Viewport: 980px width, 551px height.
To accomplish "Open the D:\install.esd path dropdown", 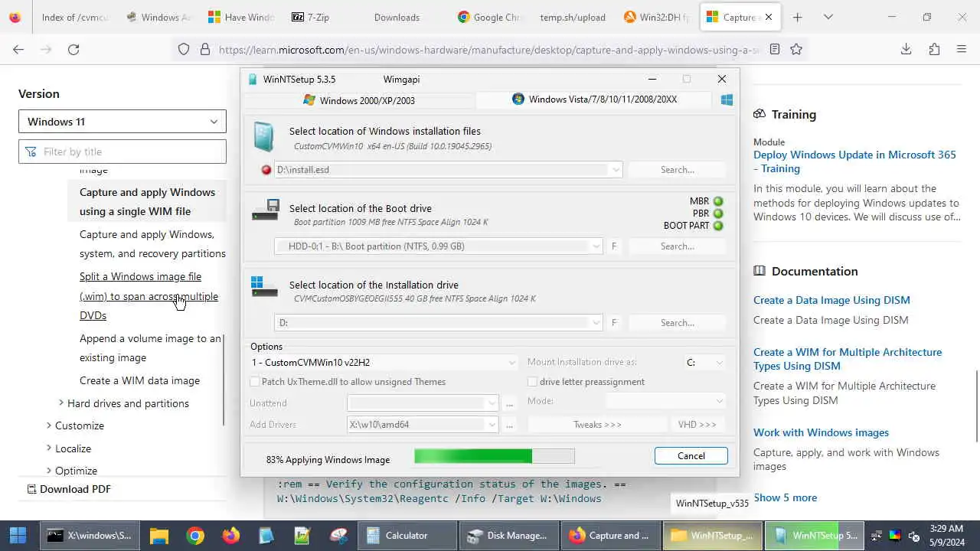I will pos(616,170).
